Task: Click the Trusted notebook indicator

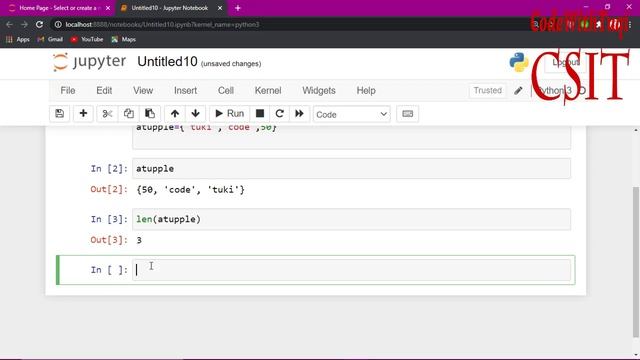Action: [487, 91]
